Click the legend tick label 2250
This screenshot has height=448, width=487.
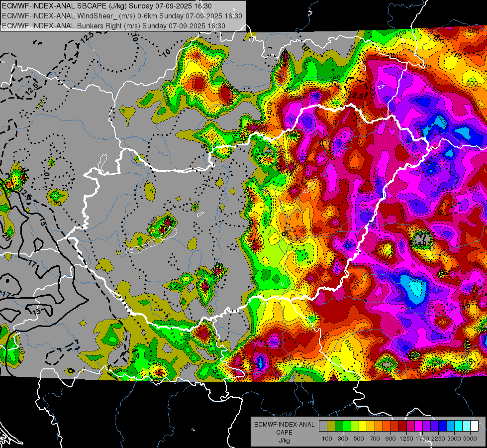(438, 439)
